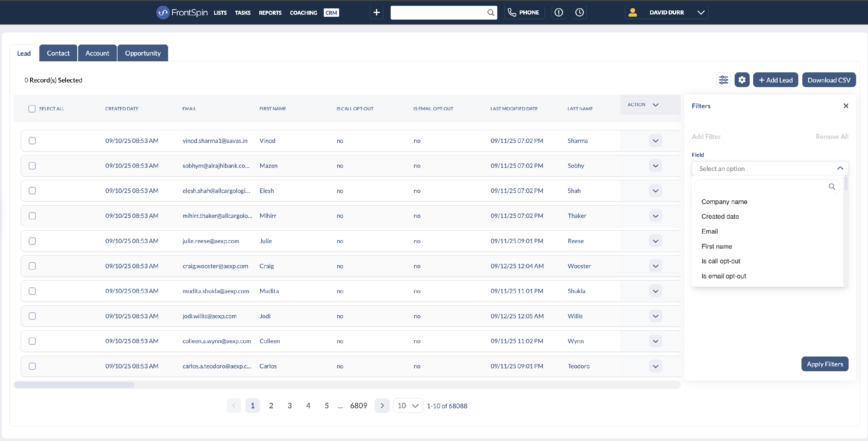The image size is (868, 441).
Task: Click the magnifier icon in top search box
Action: click(491, 12)
